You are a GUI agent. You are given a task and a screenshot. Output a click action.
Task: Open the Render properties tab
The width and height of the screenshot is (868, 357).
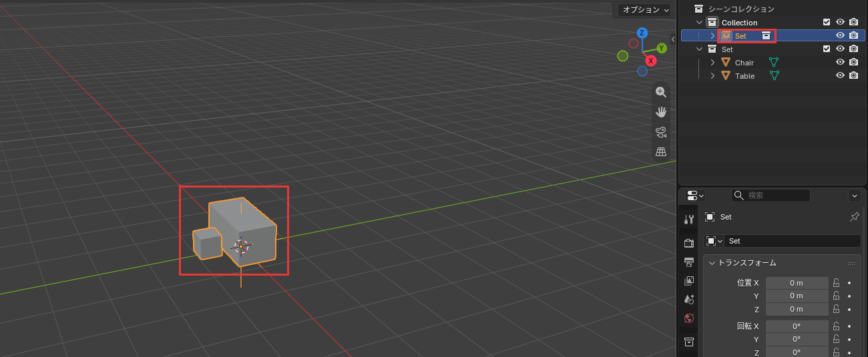point(689,243)
